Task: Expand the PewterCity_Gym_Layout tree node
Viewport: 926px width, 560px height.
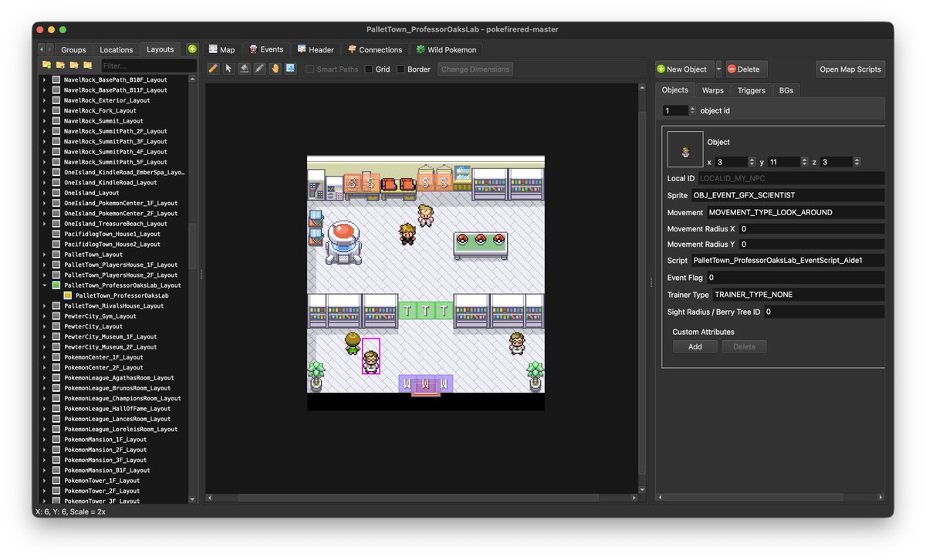Action: coord(45,316)
